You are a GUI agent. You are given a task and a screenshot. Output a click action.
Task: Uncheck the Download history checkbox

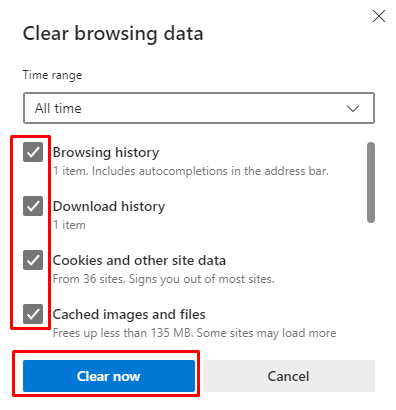33,206
